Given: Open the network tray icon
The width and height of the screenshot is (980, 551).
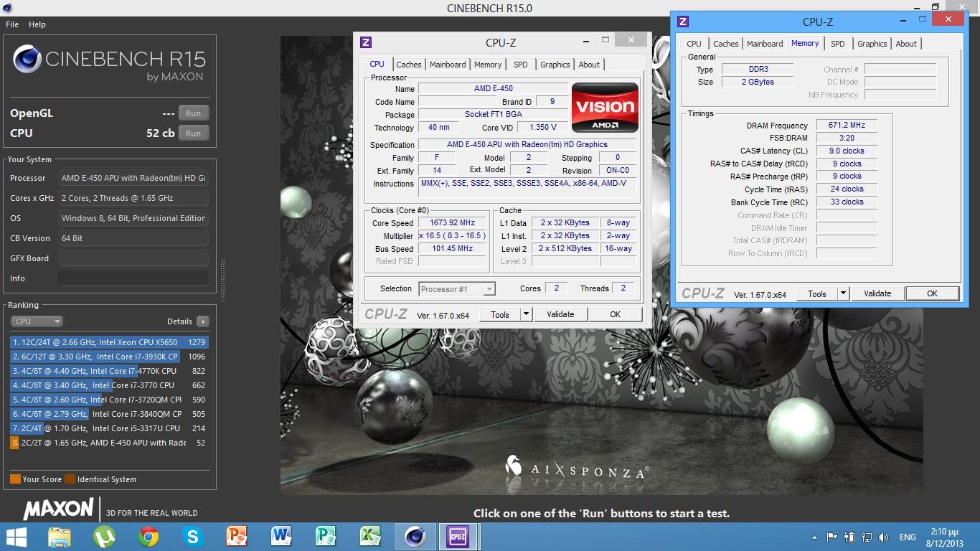Looking at the screenshot, I should click(x=867, y=537).
